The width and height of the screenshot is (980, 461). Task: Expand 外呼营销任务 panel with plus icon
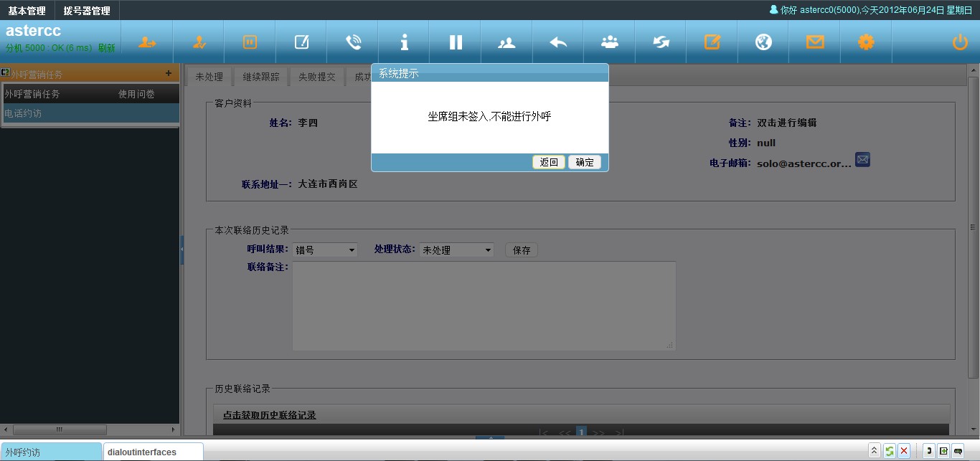coord(169,73)
